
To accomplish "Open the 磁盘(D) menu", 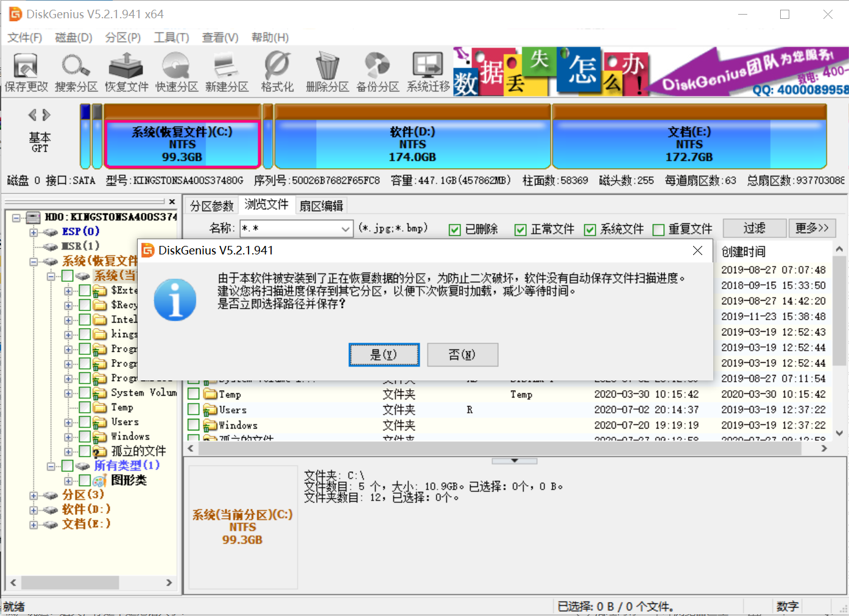I will tap(74, 38).
